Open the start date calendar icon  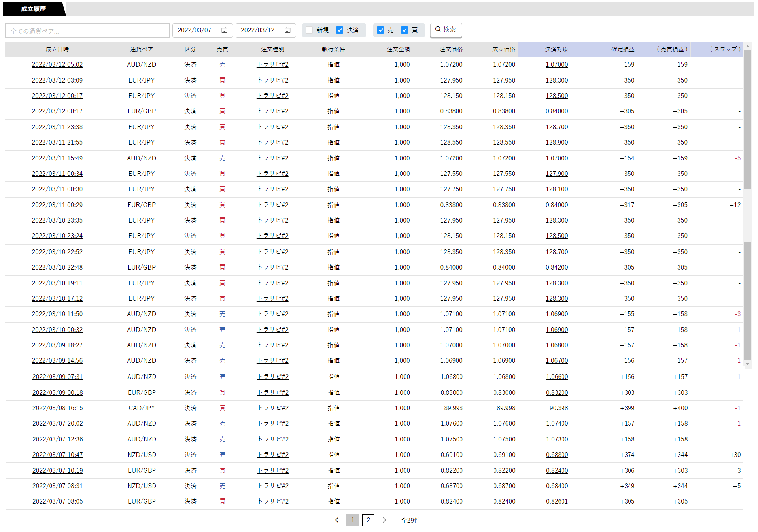pyautogui.click(x=224, y=30)
